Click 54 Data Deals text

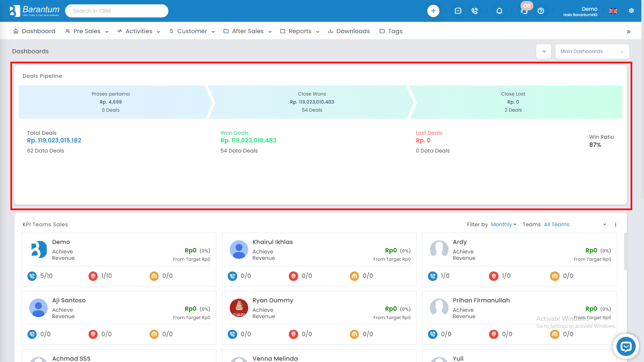(x=239, y=151)
